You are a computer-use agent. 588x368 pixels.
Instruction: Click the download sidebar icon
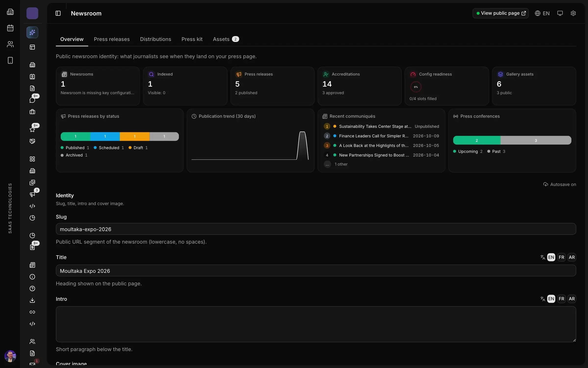click(32, 300)
